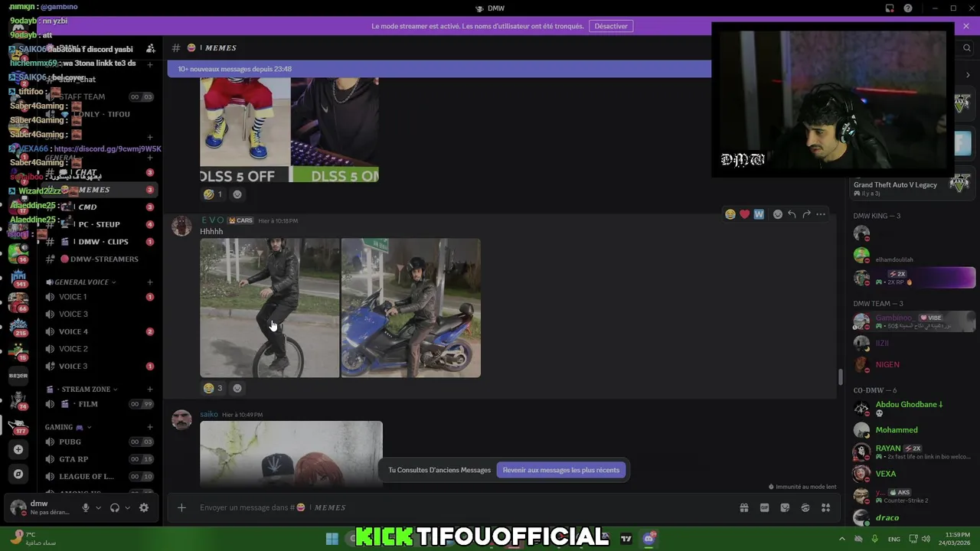Image resolution: width=980 pixels, height=551 pixels.
Task: Click the invite members icon beside server name
Action: [x=151, y=48]
